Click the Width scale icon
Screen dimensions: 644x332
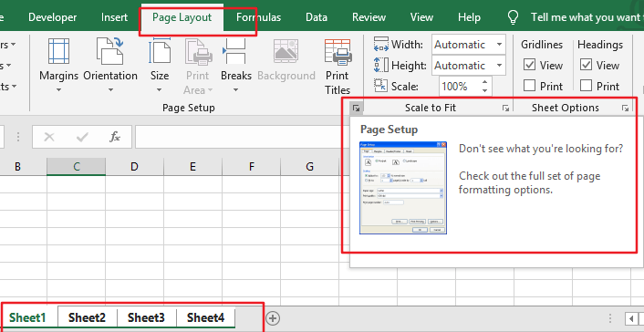[x=381, y=44]
